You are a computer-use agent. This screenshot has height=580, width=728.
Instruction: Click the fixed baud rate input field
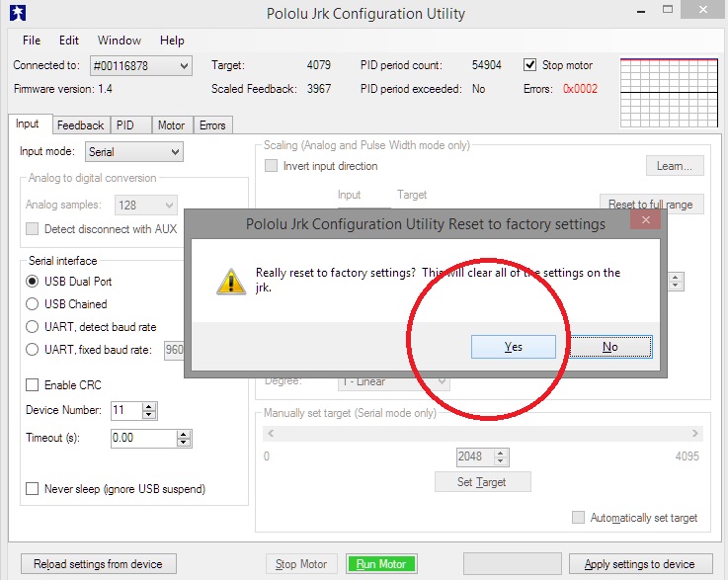174,350
